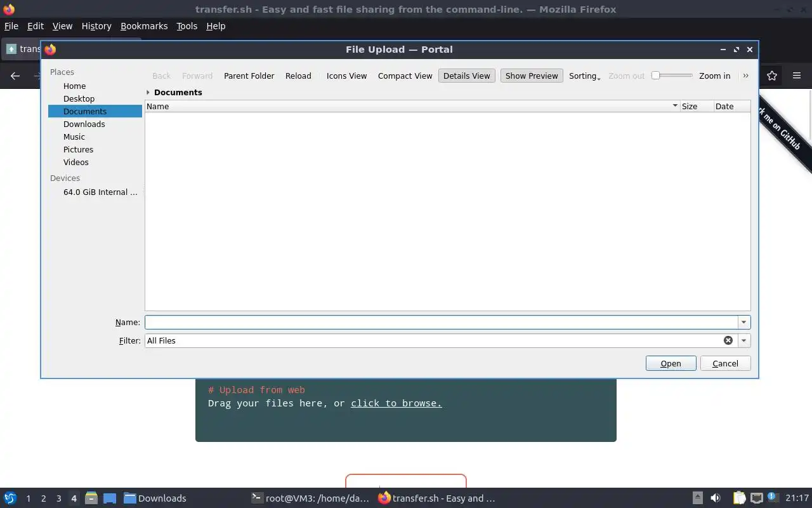Switch to Compact View
The width and height of the screenshot is (812, 508).
coord(405,76)
